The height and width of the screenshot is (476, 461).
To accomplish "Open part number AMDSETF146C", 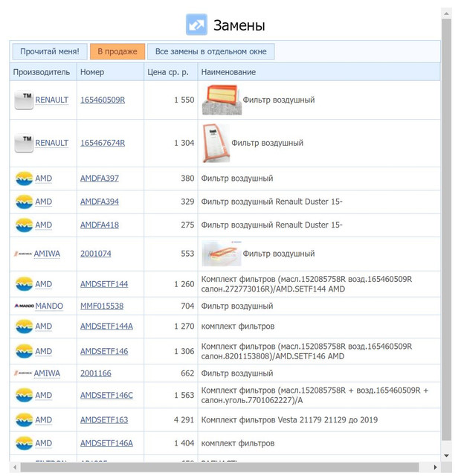I will click(x=106, y=395).
